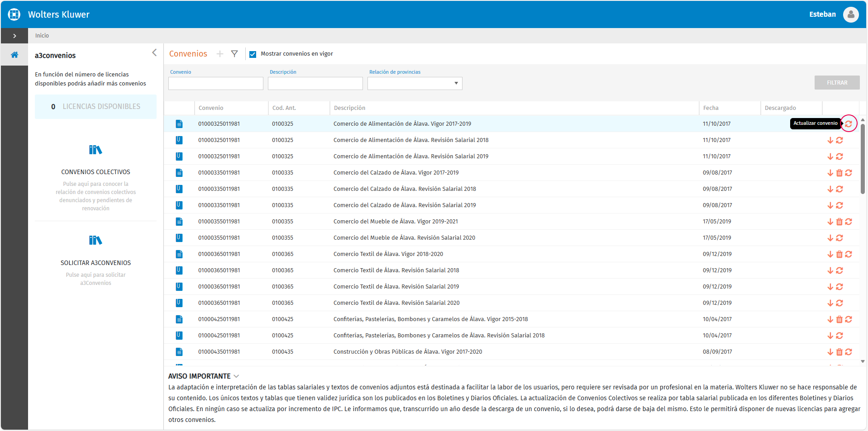Image resolution: width=868 pixels, height=431 pixels.
Task: Click the CONVENIOS COLECTIVOS link text
Action: point(95,172)
